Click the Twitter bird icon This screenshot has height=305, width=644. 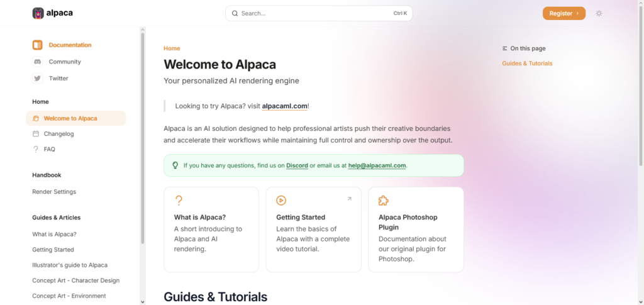(x=37, y=79)
